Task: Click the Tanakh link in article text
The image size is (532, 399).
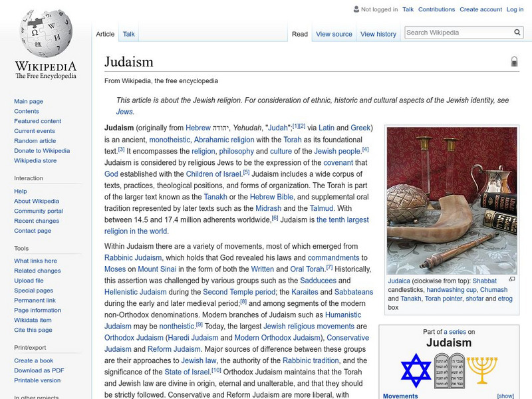Action: tap(215, 197)
